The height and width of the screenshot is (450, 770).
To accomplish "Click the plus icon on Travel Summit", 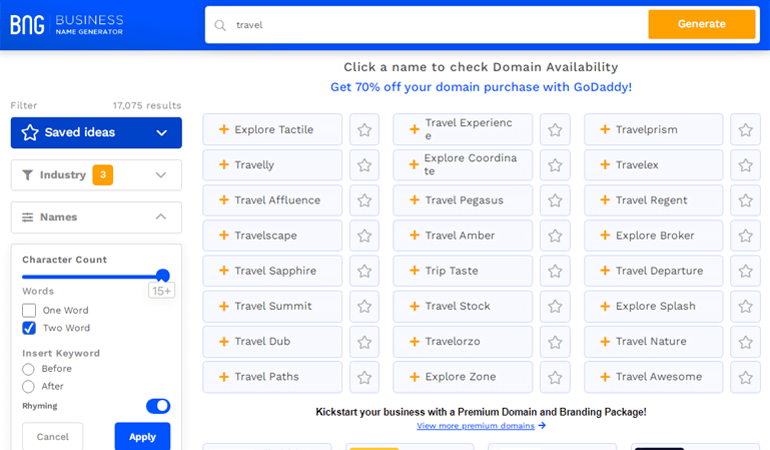I will pyautogui.click(x=224, y=306).
